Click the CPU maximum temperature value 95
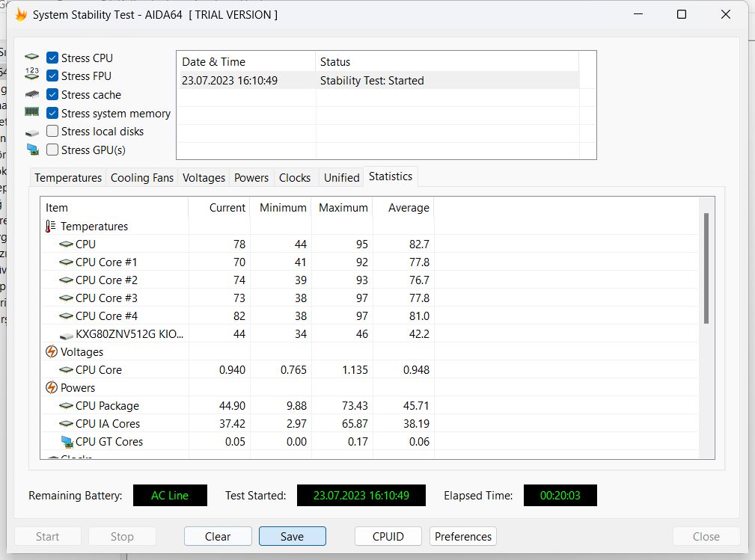Screen dimensions: 755x560 pos(362,244)
